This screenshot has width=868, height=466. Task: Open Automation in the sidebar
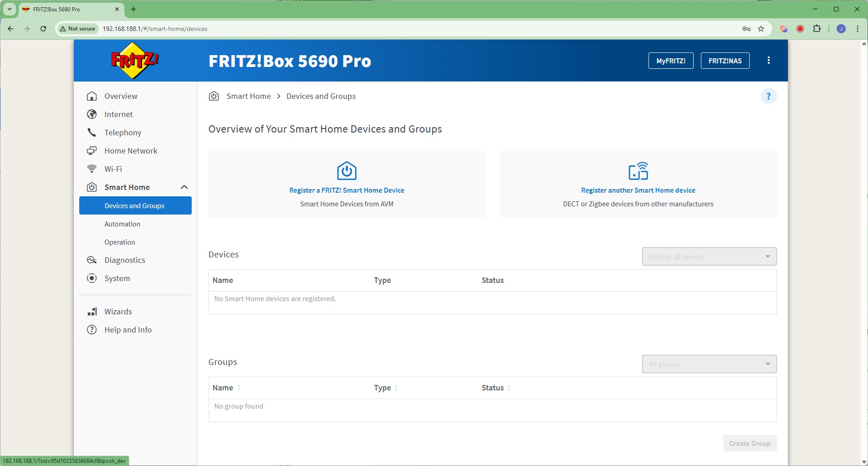(x=123, y=224)
